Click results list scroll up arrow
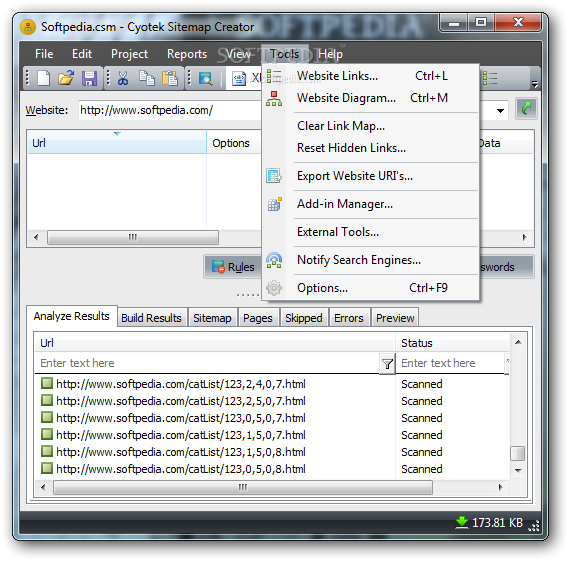The height and width of the screenshot is (561, 569). [x=518, y=342]
